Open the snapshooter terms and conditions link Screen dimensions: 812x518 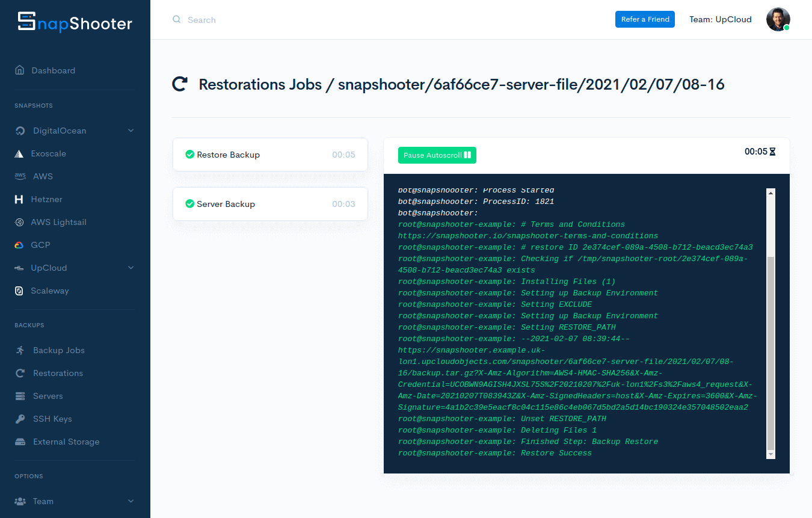(x=527, y=236)
